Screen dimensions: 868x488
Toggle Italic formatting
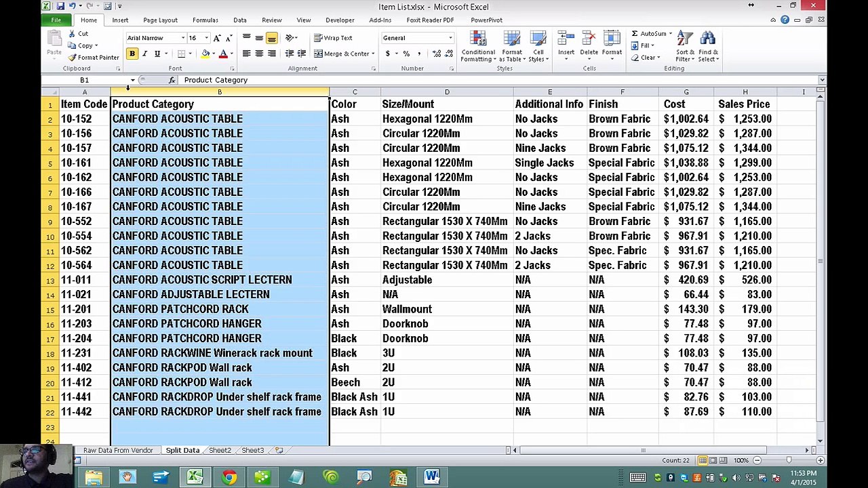(x=144, y=54)
